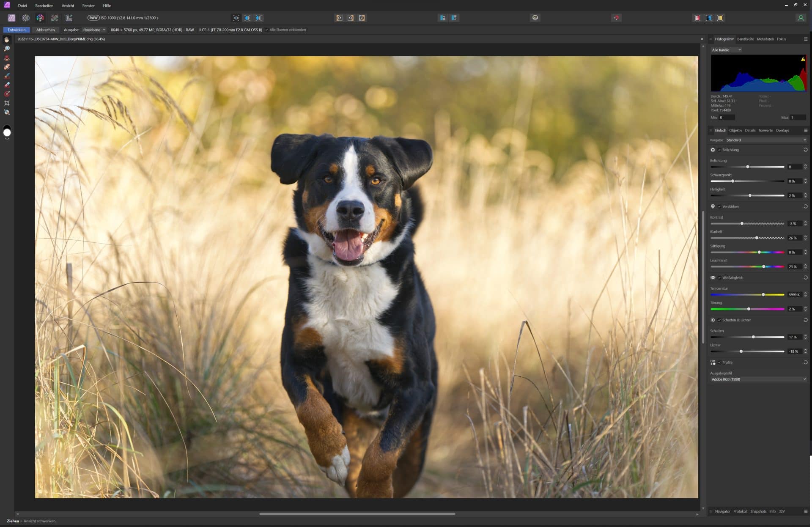Open the Alle Kanäle channel dropdown
Viewport: 812px width, 527px height.
click(726, 50)
